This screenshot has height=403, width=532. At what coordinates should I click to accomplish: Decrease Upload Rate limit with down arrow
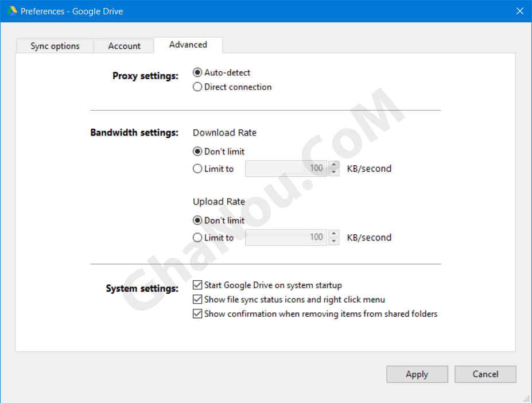[334, 241]
